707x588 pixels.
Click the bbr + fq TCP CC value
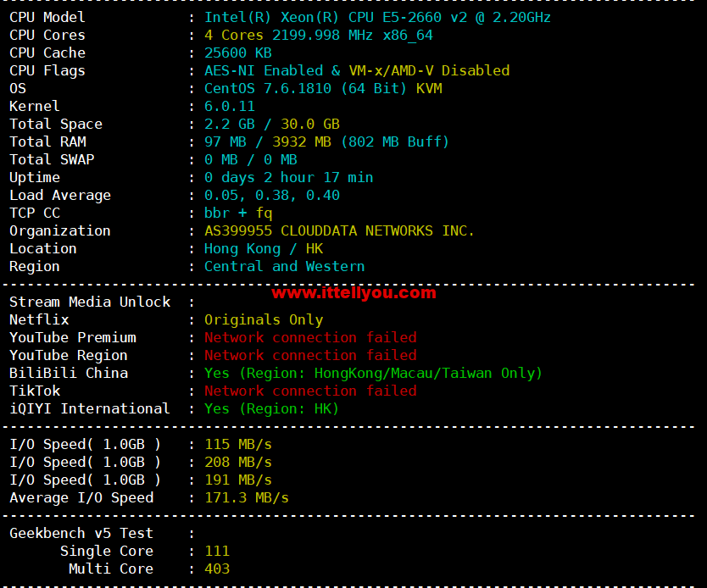238,213
